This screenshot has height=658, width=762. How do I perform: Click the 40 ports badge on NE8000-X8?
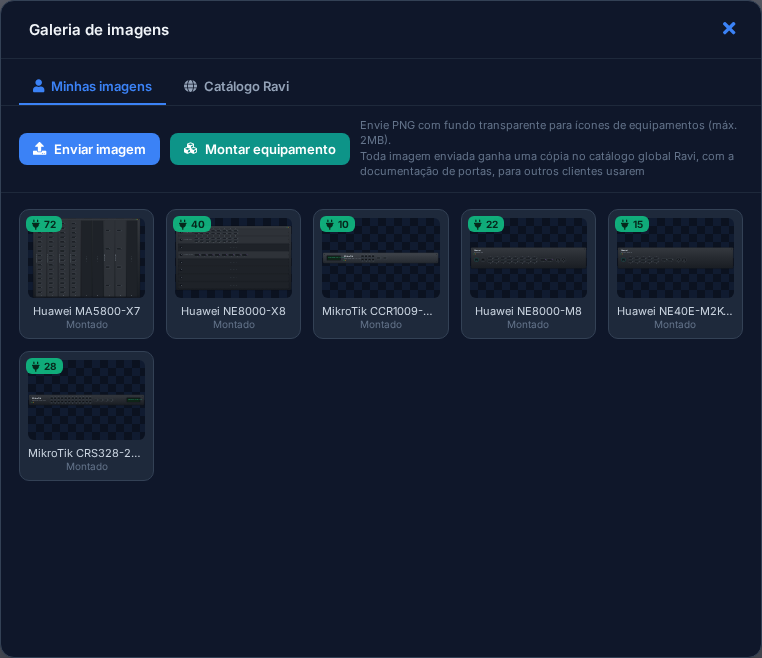tap(191, 224)
